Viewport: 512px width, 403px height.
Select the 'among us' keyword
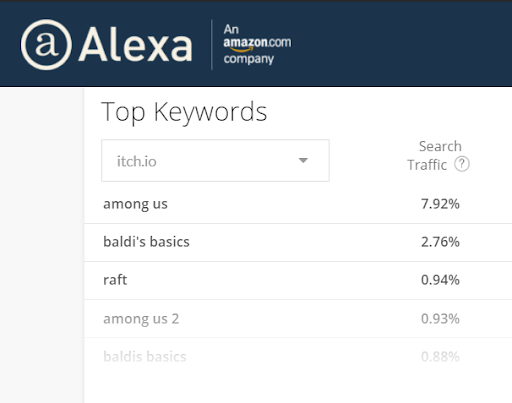click(x=135, y=204)
